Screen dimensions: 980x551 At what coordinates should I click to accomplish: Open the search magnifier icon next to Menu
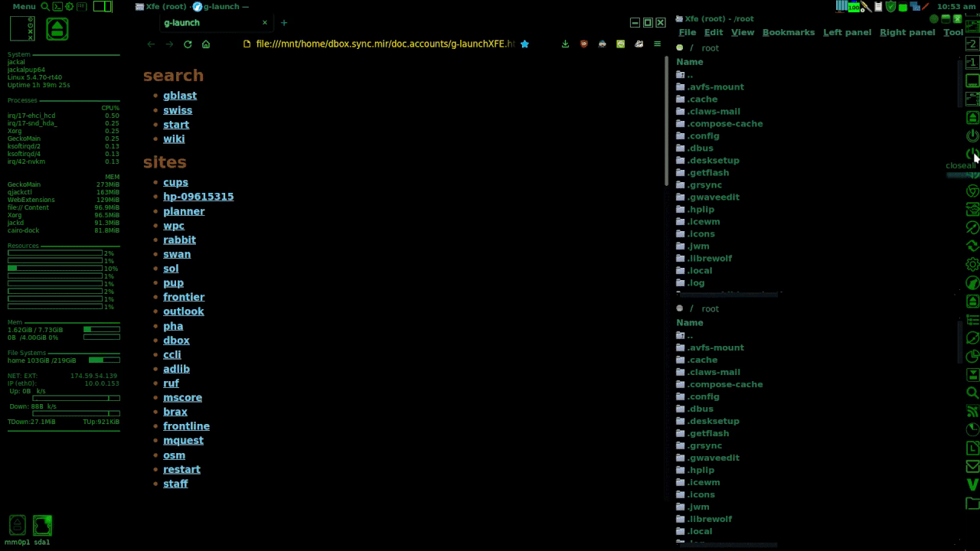click(x=45, y=6)
